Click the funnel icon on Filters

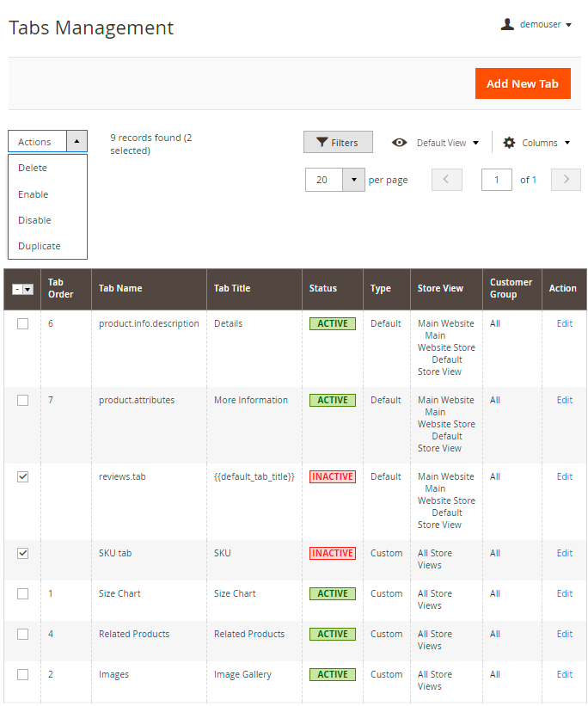coord(322,143)
